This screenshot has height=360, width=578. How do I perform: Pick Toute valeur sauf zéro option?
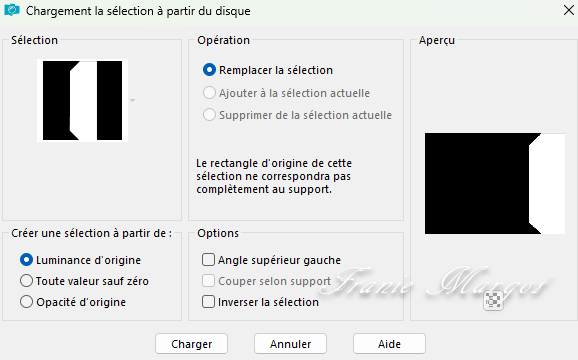click(x=84, y=281)
